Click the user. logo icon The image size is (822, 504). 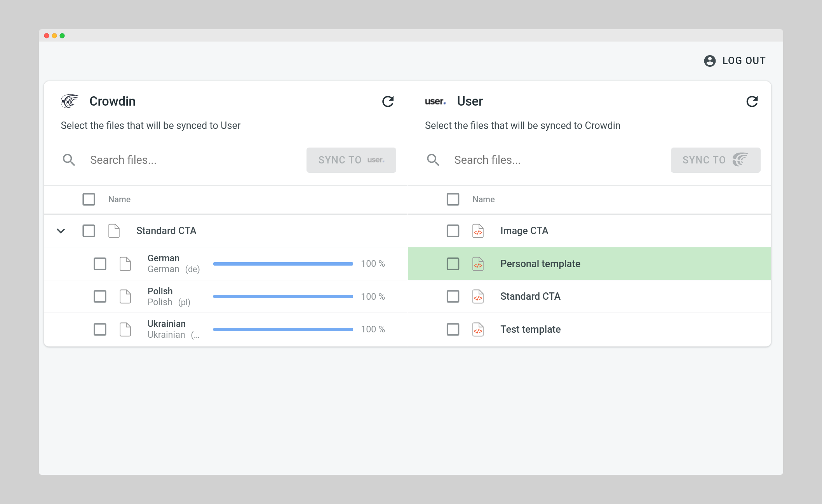tap(435, 101)
